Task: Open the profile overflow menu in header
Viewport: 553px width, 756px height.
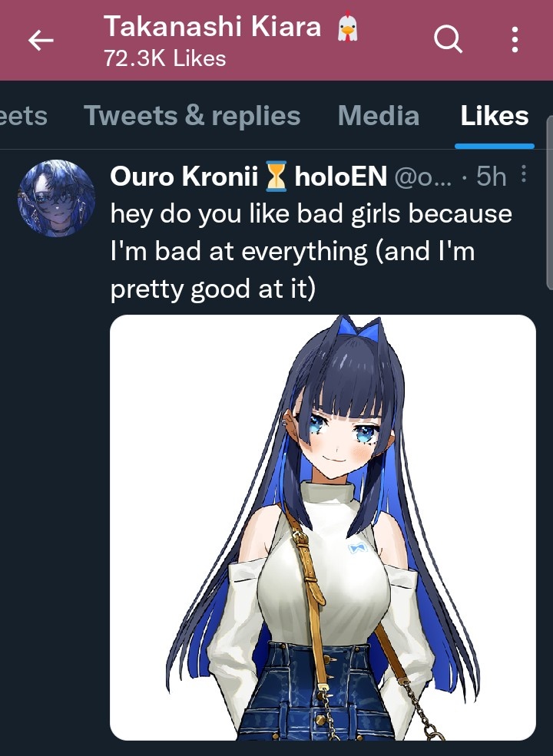Action: click(x=515, y=40)
